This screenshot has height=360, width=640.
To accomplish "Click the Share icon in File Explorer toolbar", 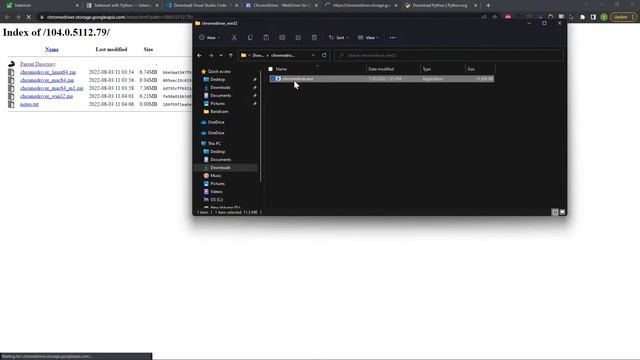I will pos(298,38).
